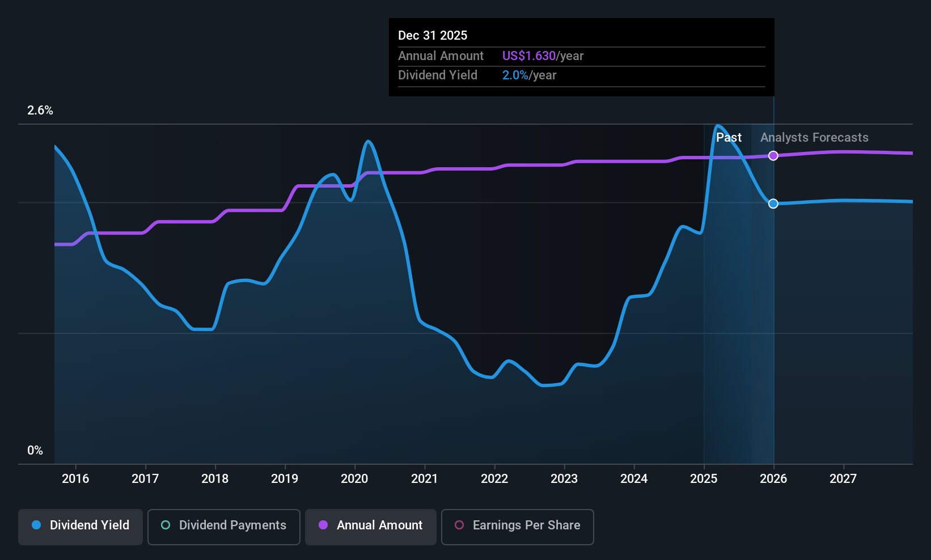Toggle the Earnings Per Share series off
Image resolution: width=931 pixels, height=560 pixels.
[x=517, y=527]
